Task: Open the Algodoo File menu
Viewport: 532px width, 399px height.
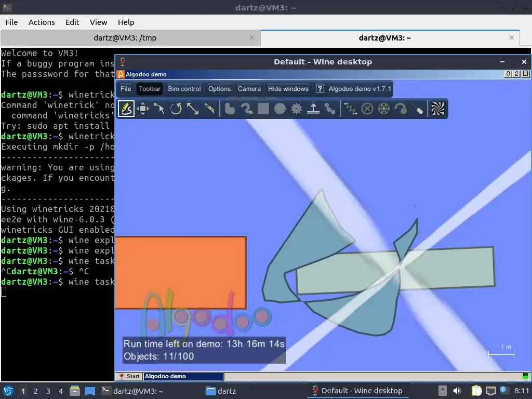Action: 126,88
